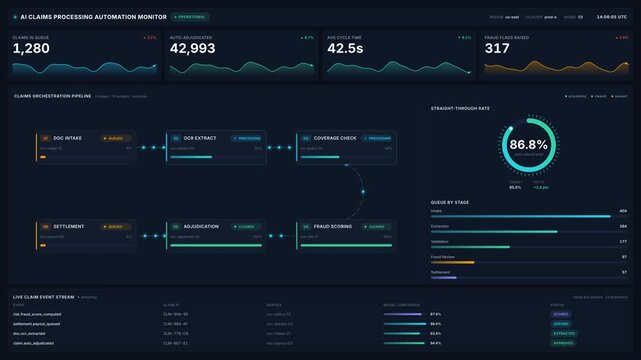Image resolution: width=641 pixels, height=360 pixels.
Task: Select the doc.ocr_extracted event row
Action: pyautogui.click(x=320, y=333)
